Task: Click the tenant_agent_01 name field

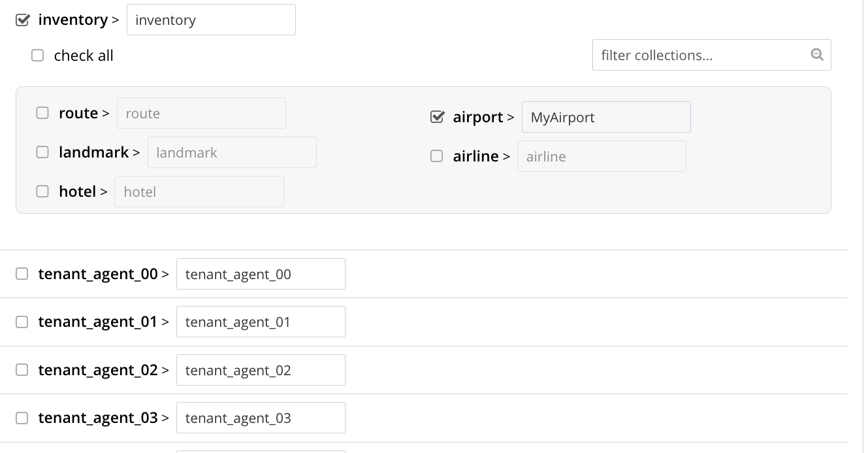Action: point(261,322)
